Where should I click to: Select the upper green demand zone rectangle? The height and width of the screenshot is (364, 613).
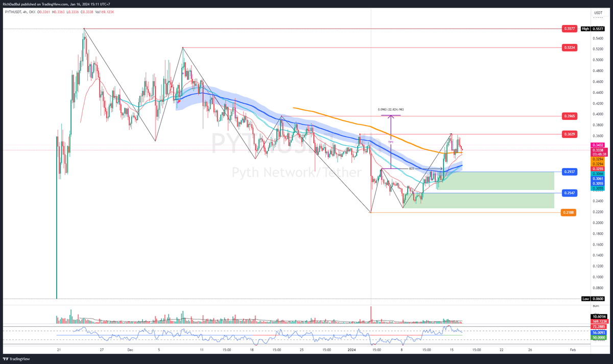coord(496,181)
